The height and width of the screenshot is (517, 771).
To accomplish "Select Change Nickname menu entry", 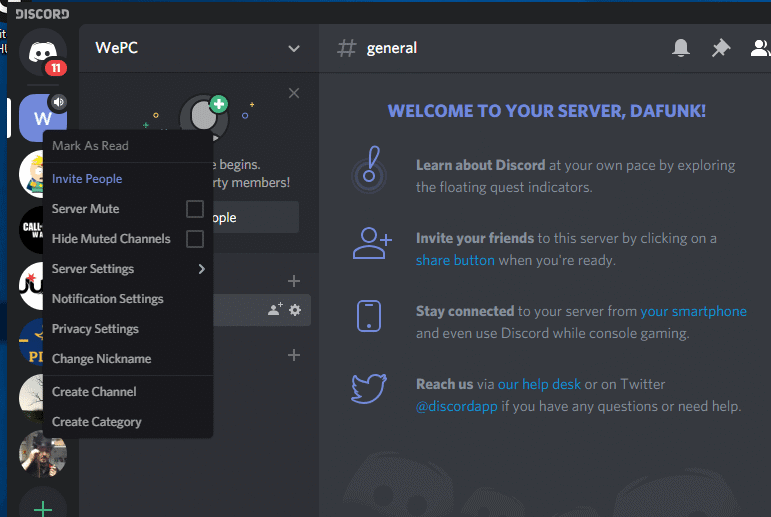I will pyautogui.click(x=128, y=359).
